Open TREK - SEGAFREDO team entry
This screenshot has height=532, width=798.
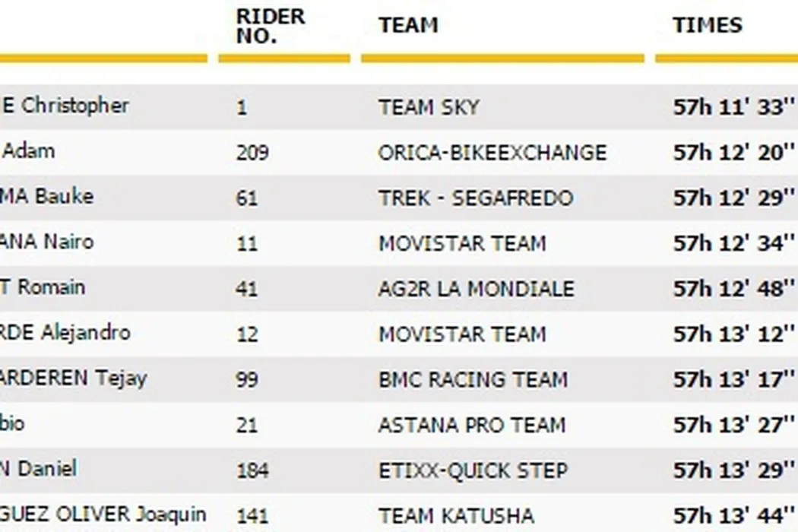tap(475, 198)
